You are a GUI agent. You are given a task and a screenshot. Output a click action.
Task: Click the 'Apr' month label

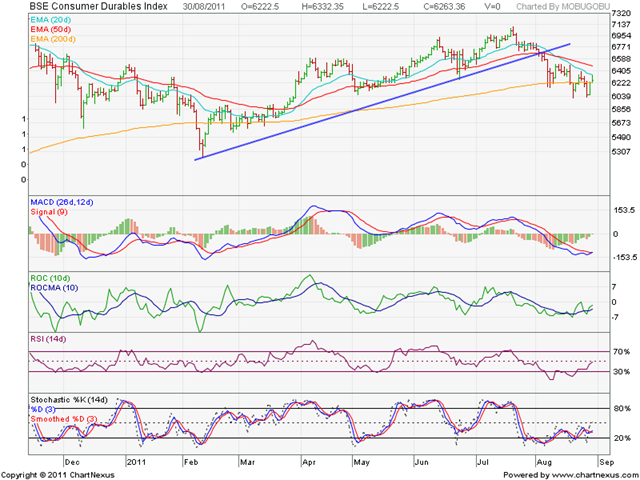(x=310, y=462)
